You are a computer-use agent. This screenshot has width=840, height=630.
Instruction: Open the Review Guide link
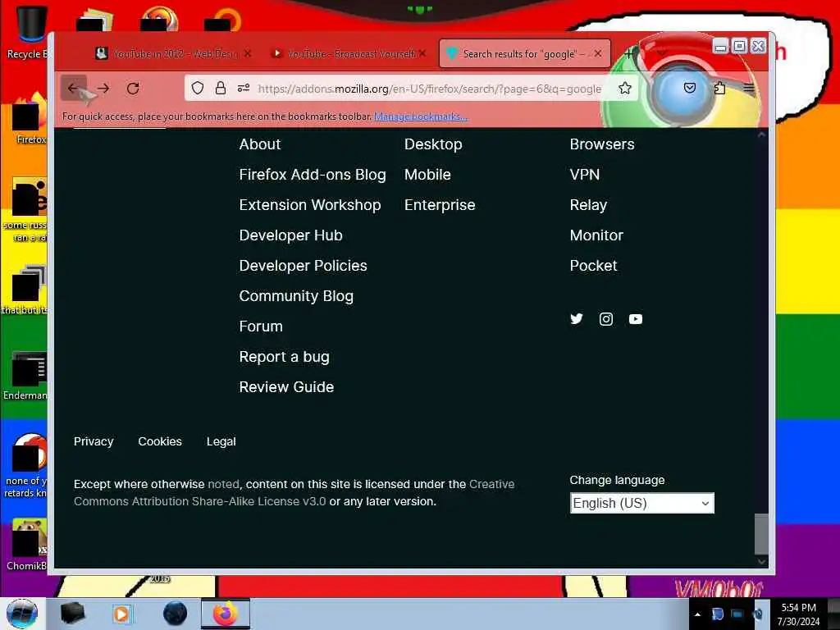286,387
